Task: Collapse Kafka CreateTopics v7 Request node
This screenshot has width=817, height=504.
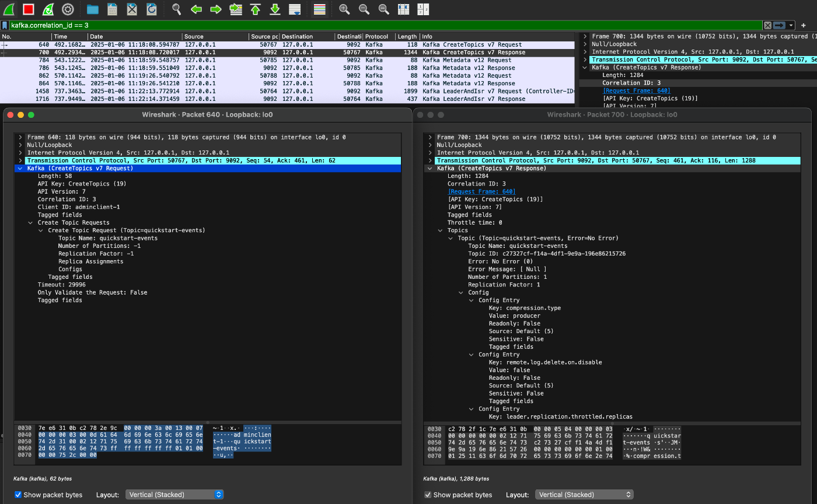Action: tap(20, 168)
